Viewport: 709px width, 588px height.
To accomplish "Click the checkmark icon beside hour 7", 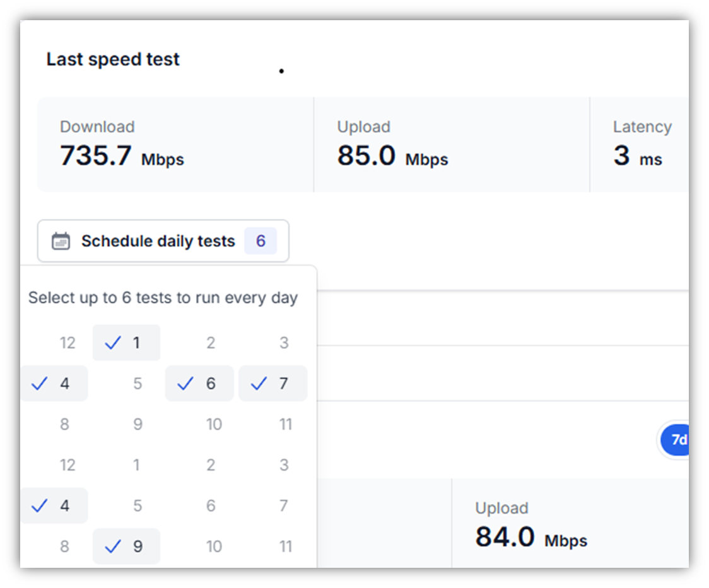I will (x=259, y=384).
